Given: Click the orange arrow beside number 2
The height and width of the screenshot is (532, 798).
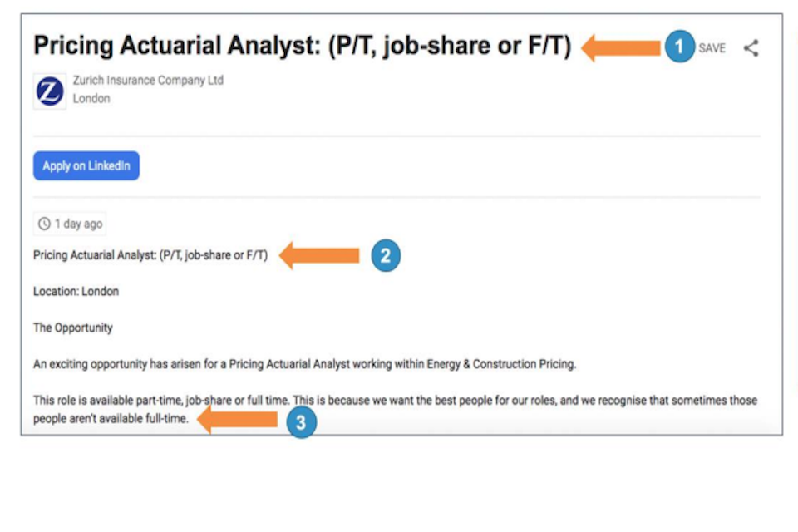Looking at the screenshot, I should [319, 256].
